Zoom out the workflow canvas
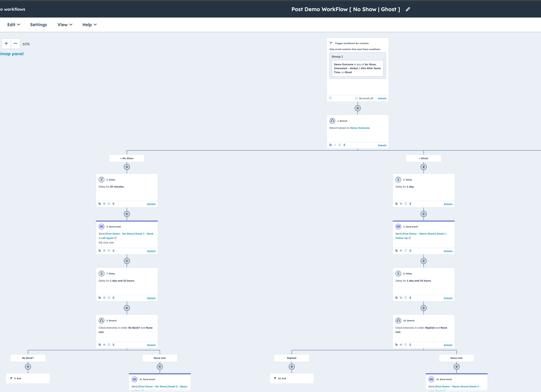The image size is (541, 392). tap(15, 43)
